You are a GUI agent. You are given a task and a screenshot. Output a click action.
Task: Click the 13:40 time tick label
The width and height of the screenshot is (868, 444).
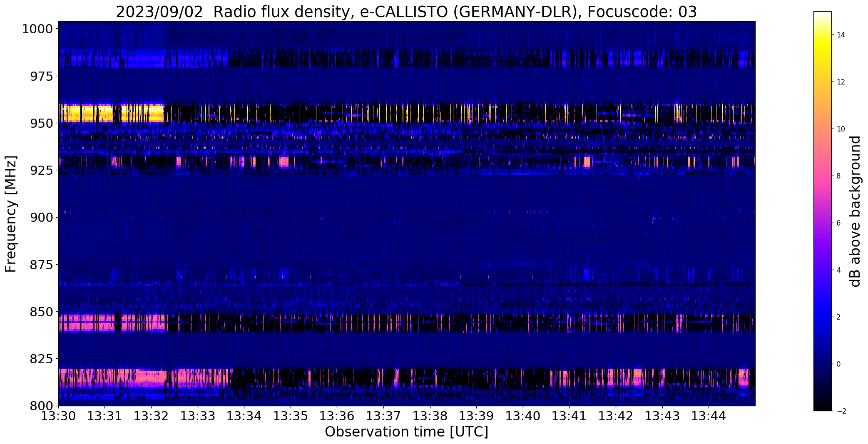pos(523,416)
